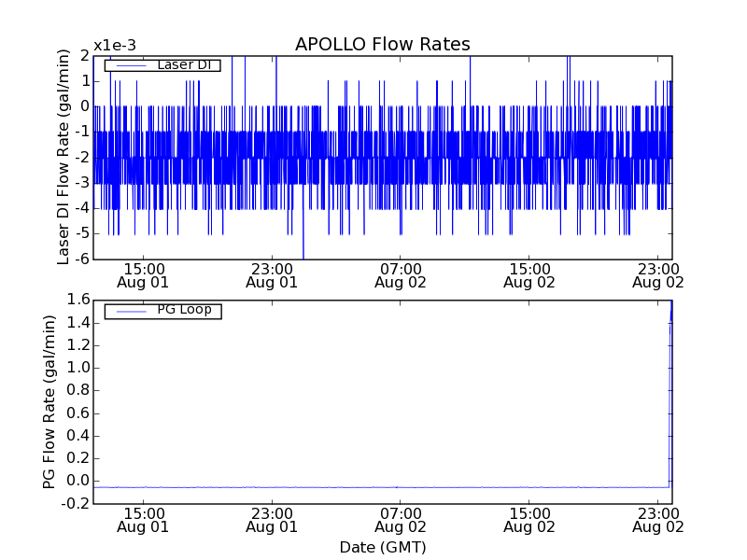The width and height of the screenshot is (747, 560).
Task: Click "23:00 Aug 02" tick under PG plot
Action: 658,521
